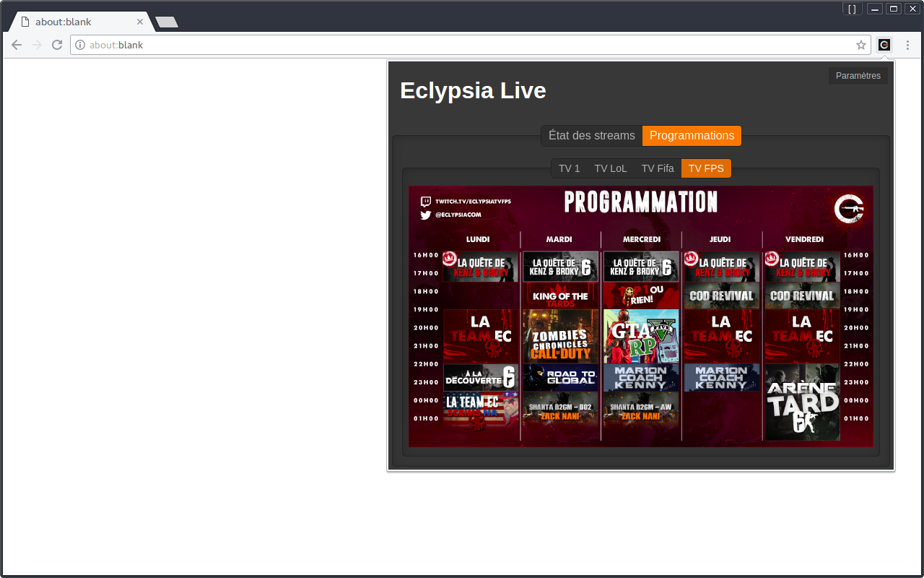924x578 pixels.
Task: Select the Programmations tab
Action: pyautogui.click(x=692, y=136)
